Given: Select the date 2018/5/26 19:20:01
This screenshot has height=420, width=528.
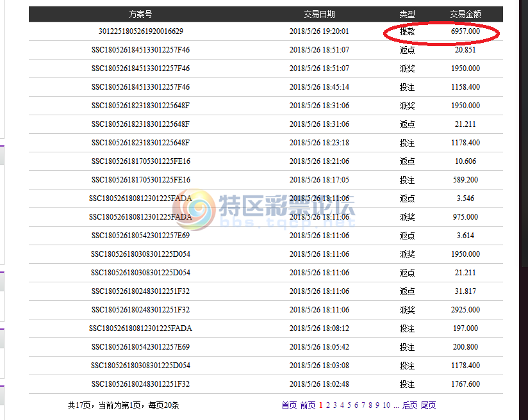Looking at the screenshot, I should [x=319, y=31].
